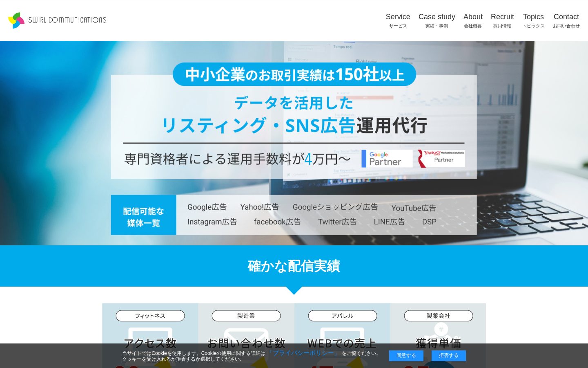The height and width of the screenshot is (368, 588).
Task: Click the LINE広告 text
Action: coord(390,222)
